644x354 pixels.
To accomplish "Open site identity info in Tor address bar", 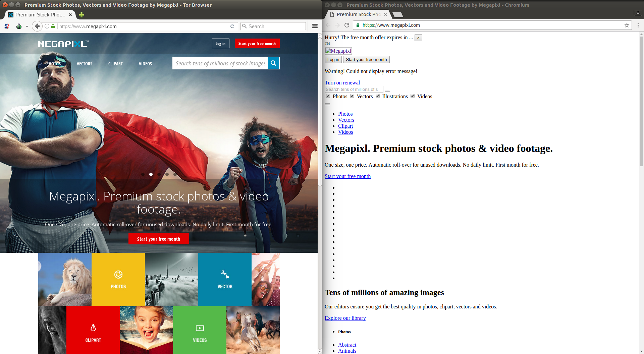I will pos(47,26).
